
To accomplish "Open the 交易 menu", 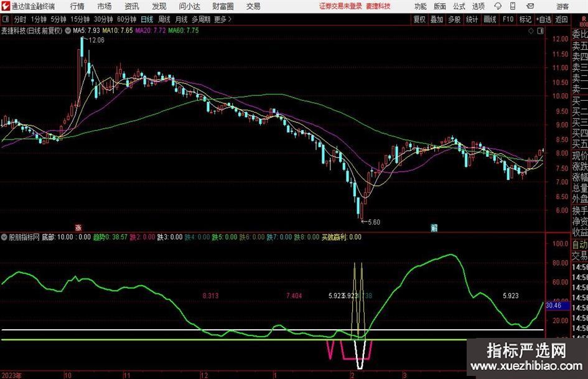I will (253, 6).
